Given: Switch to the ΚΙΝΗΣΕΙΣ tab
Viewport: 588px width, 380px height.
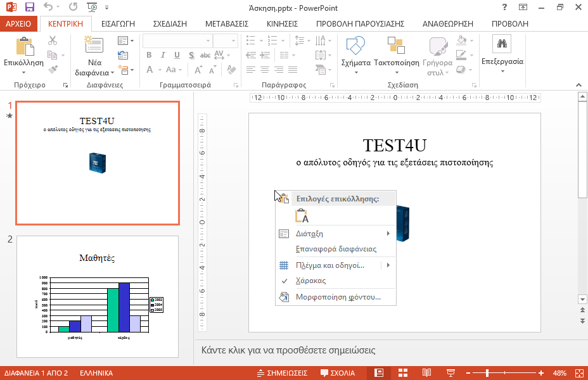Looking at the screenshot, I should 283,24.
